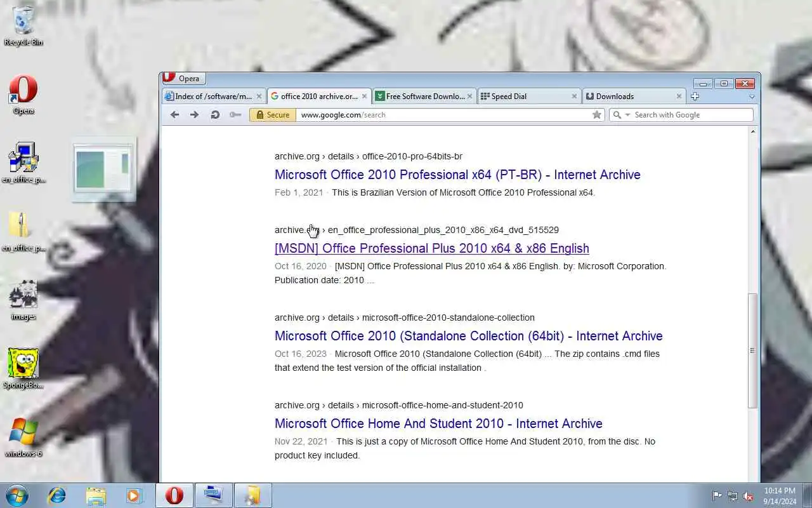Screen dimensions: 812x508
Task: Open the tab list dropdown arrow
Action: point(752,97)
